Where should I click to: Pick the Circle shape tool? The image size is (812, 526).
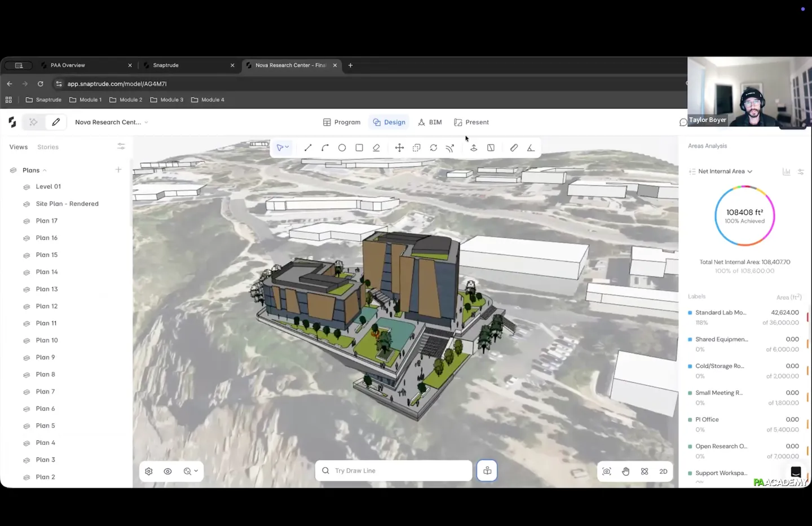tap(342, 148)
